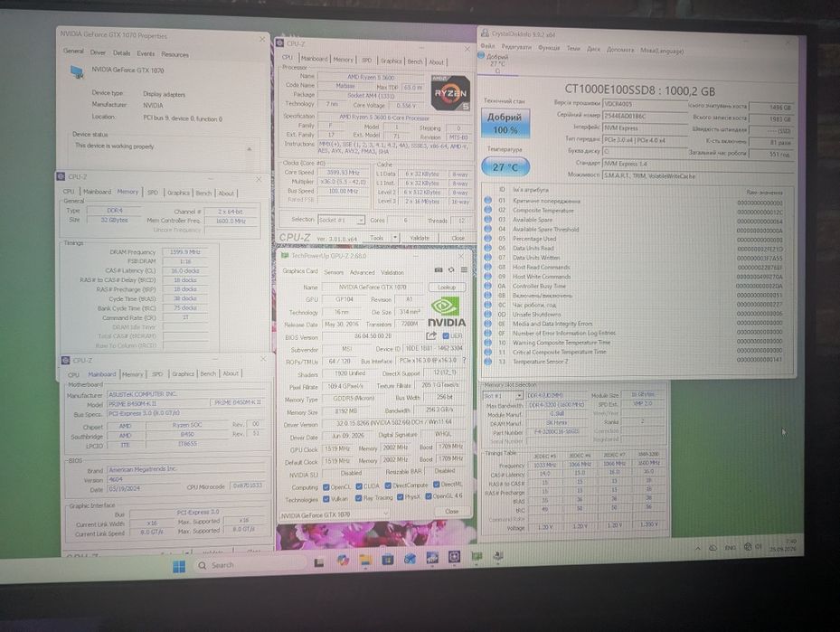Click the NVIDIA logo in GPU-Z

447,312
